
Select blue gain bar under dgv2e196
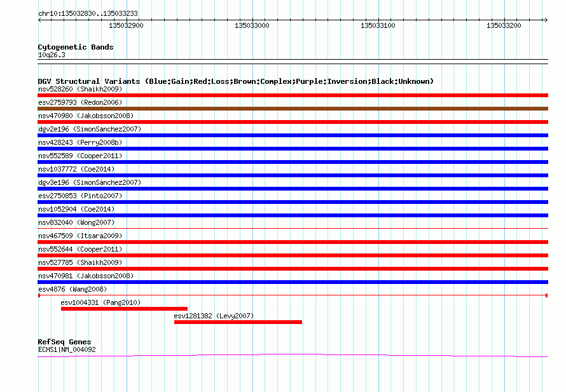pyautogui.click(x=293, y=135)
